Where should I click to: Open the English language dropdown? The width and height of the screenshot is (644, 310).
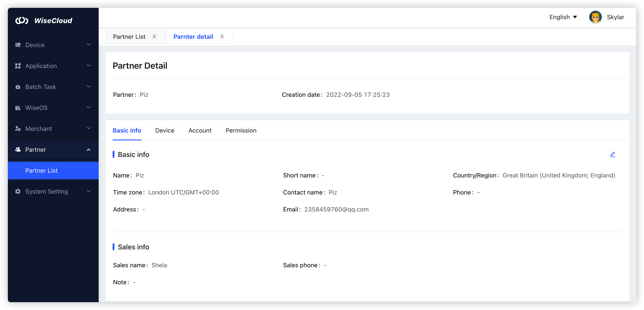[x=563, y=17]
